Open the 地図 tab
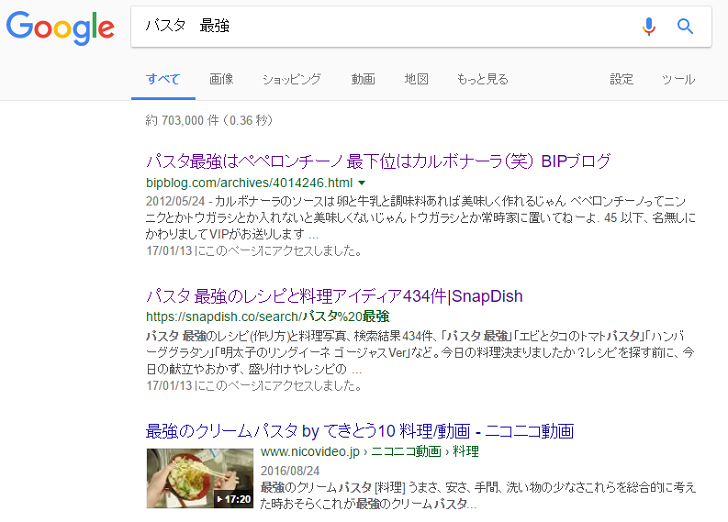 pos(416,79)
